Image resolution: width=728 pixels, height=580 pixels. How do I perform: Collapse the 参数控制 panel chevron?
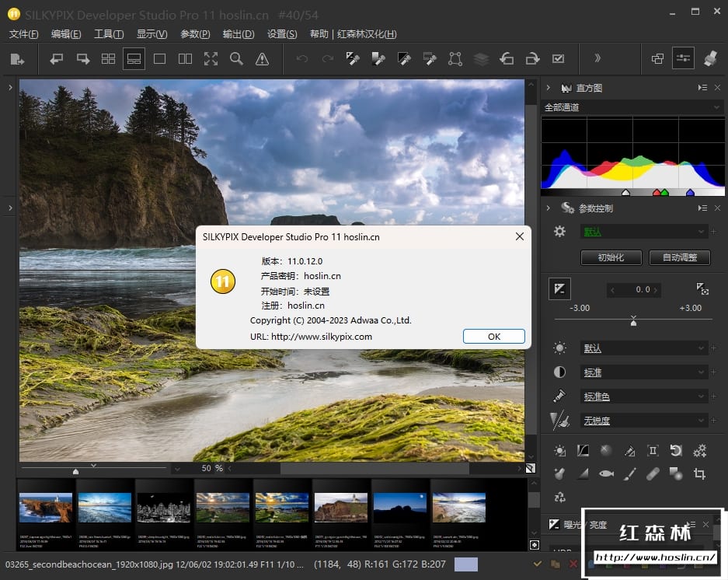pos(549,208)
